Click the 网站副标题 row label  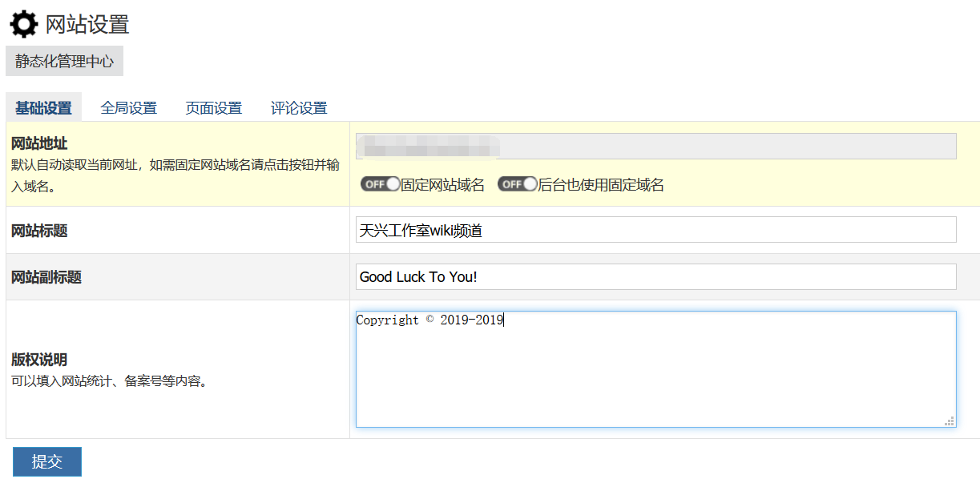click(46, 277)
